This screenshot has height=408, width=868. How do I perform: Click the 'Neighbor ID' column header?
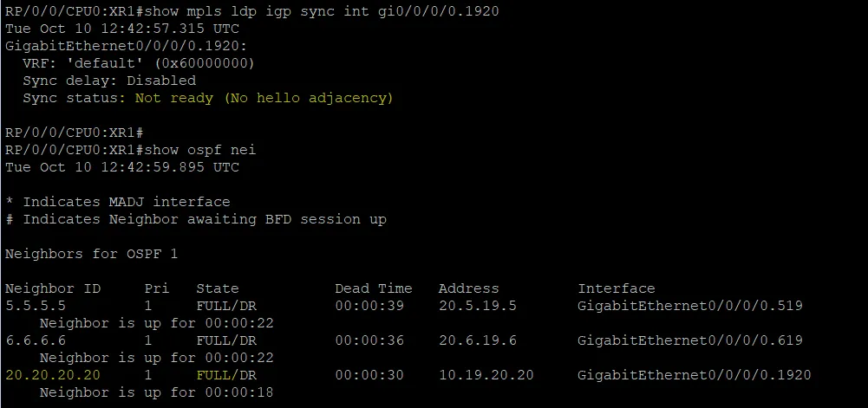(53, 288)
